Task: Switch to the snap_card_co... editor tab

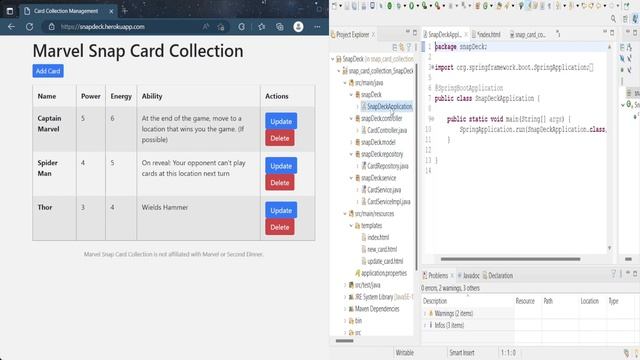Action: 527,35
